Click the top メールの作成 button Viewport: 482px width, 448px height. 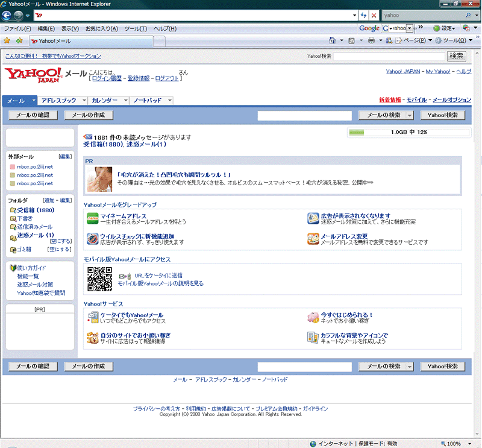[89, 115]
